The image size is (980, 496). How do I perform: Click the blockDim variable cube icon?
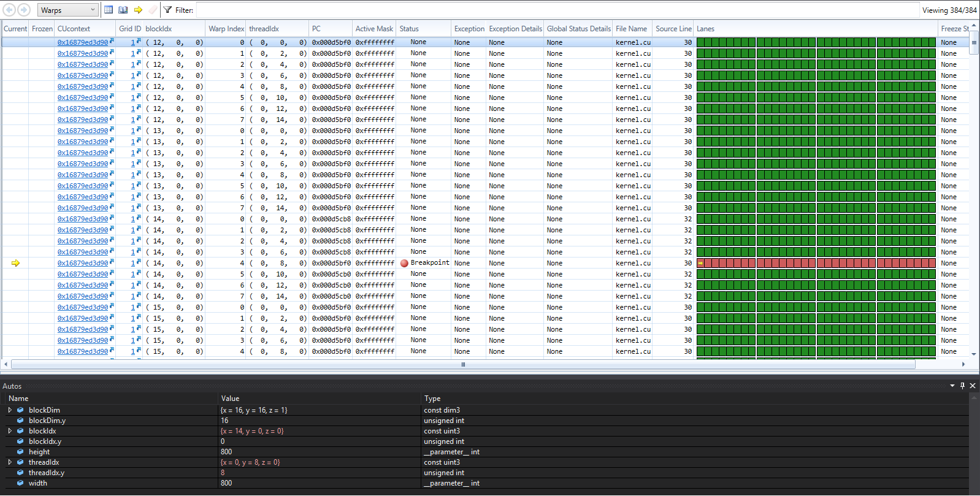pos(20,410)
